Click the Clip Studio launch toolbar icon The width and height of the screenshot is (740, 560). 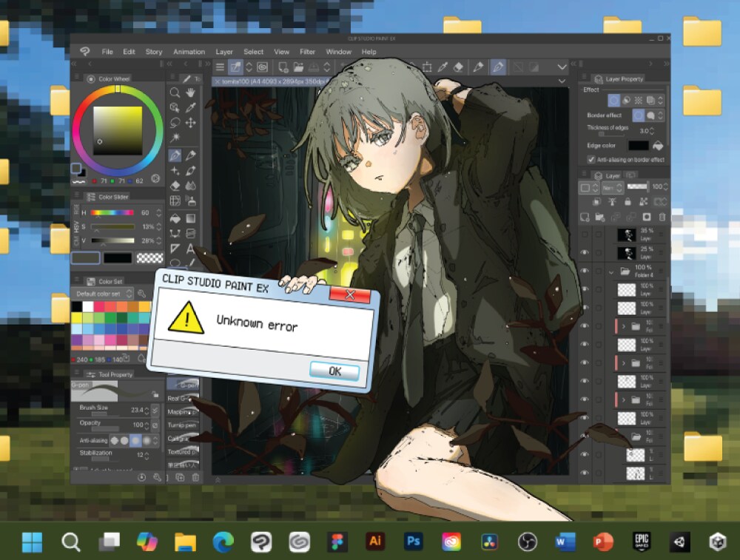click(x=263, y=67)
